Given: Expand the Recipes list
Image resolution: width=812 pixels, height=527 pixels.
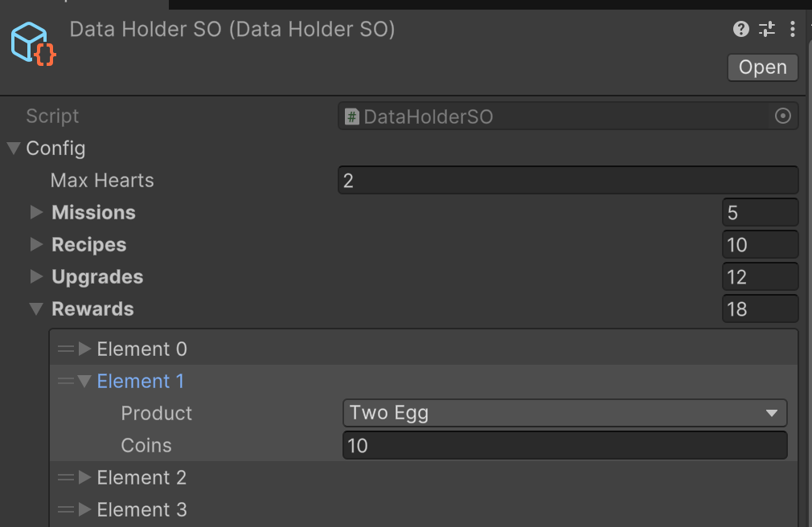Looking at the screenshot, I should click(x=35, y=244).
